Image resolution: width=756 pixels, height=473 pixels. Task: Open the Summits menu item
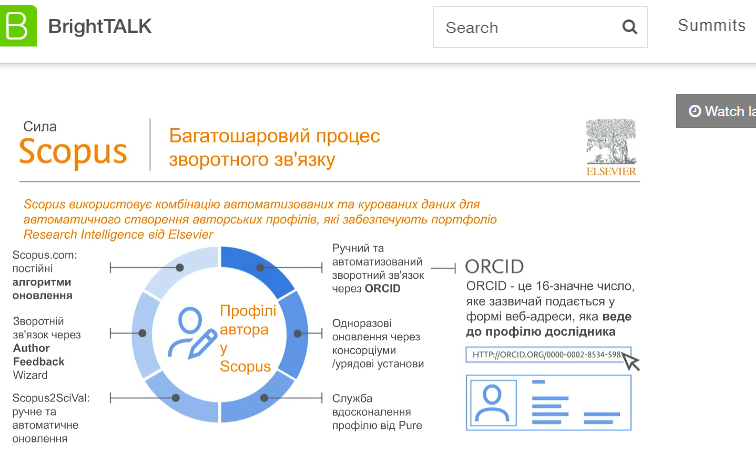[x=711, y=25]
